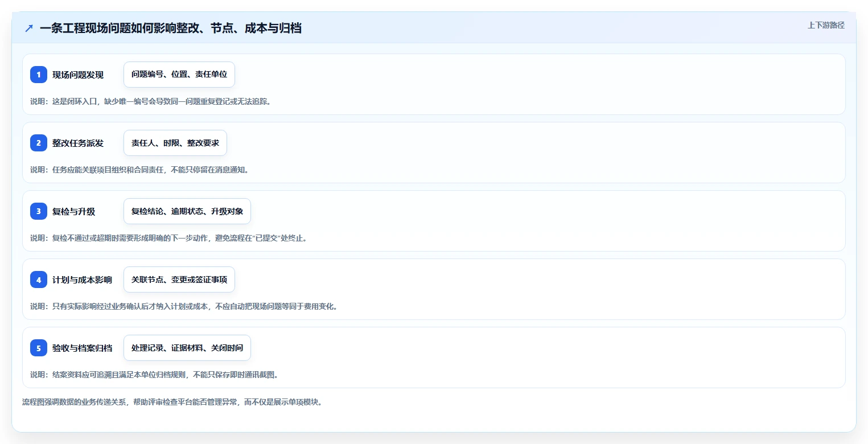868x444 pixels.
Task: Click step number badge 3
Action: pos(39,211)
